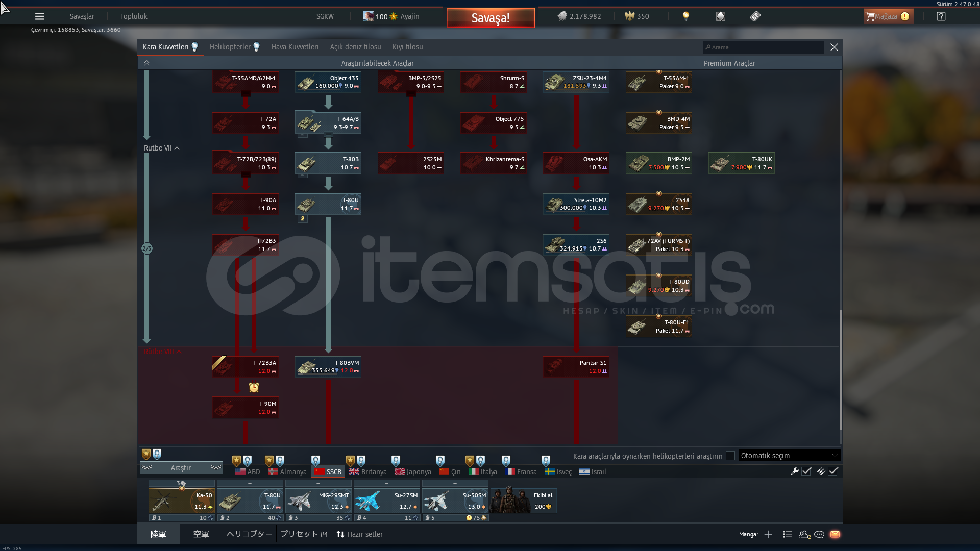Collapse the Rütbe VIII rank section
The image size is (980, 551).
pyautogui.click(x=163, y=352)
